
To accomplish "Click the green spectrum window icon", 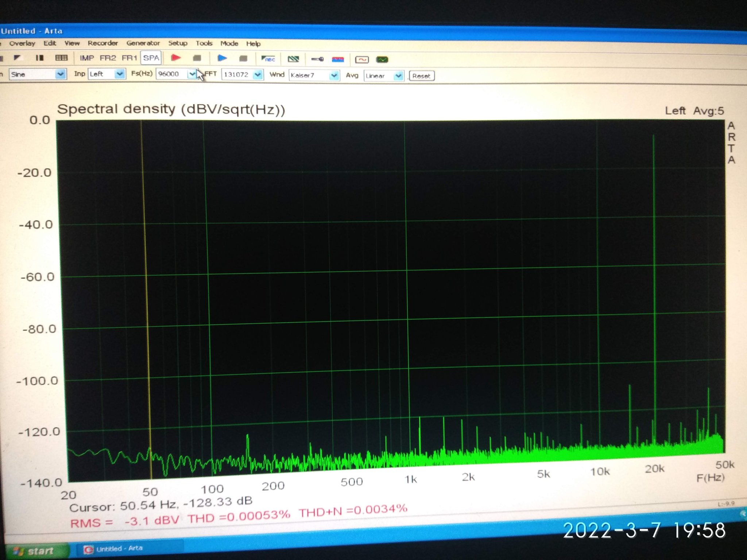I will pyautogui.click(x=382, y=59).
